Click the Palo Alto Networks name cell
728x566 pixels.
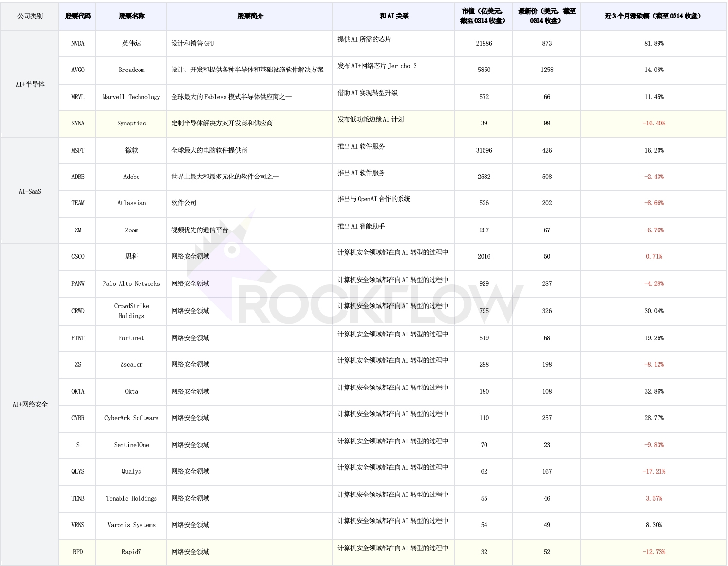click(x=132, y=284)
